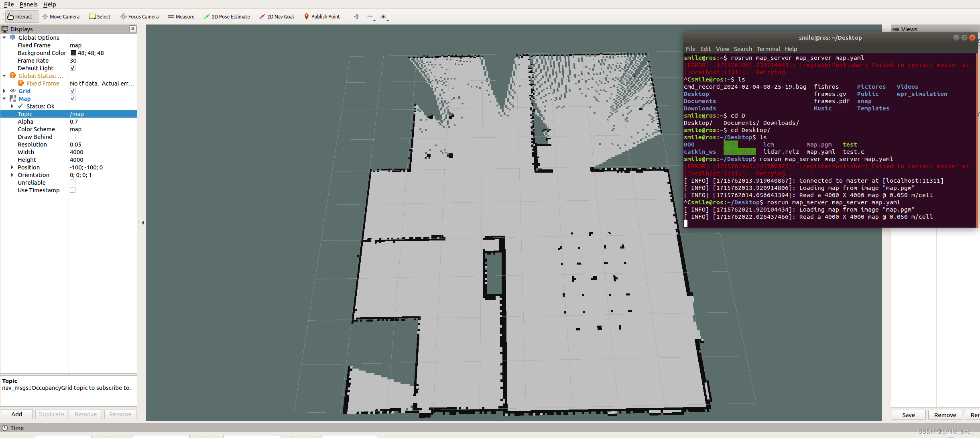Click the Status Ok checkmark icon
Image resolution: width=980 pixels, height=438 pixels.
coord(21,106)
